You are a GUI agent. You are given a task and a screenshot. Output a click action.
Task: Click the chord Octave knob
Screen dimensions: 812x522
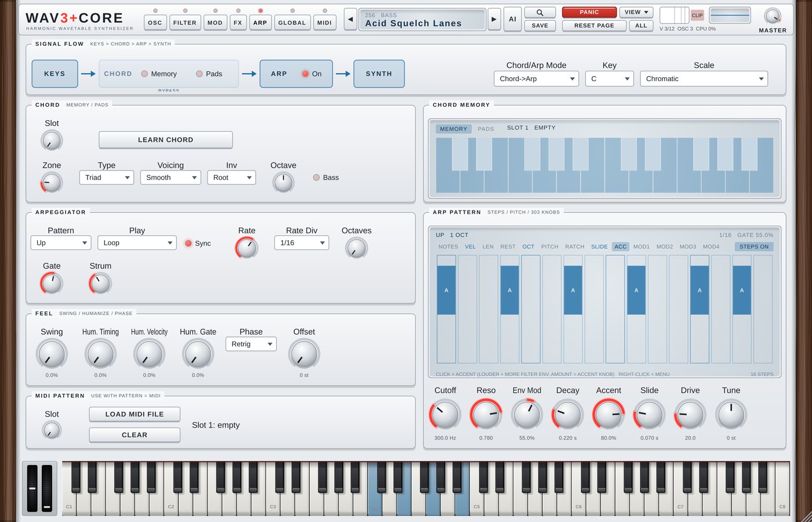pyautogui.click(x=283, y=182)
